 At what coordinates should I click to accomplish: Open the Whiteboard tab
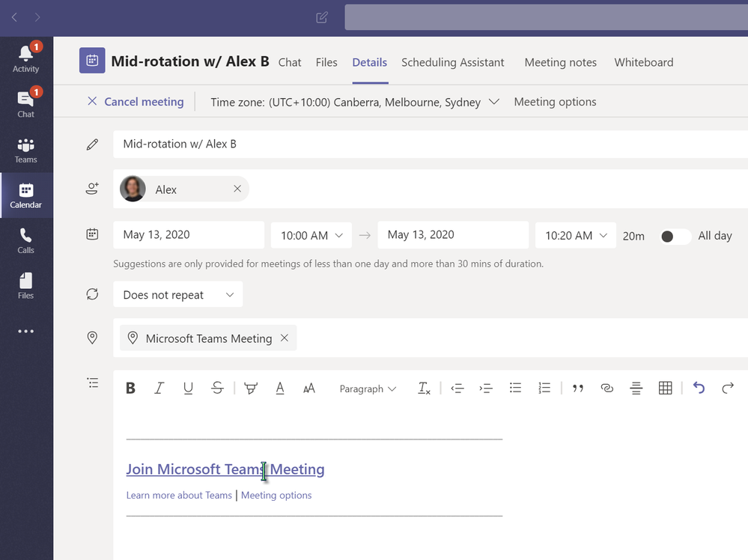(643, 62)
